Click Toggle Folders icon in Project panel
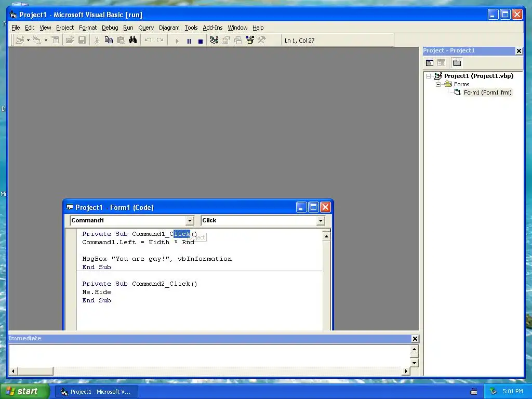Screen dimensions: 532x399 coord(457,63)
